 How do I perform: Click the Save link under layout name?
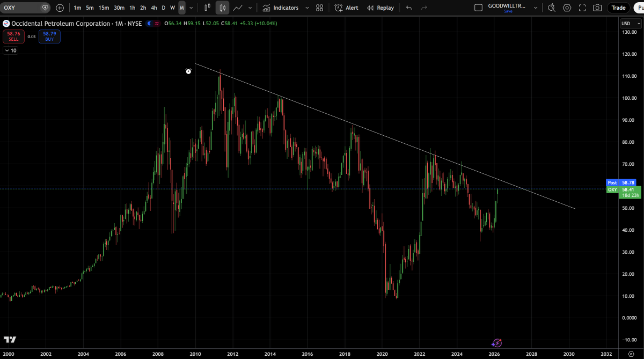pos(508,11)
